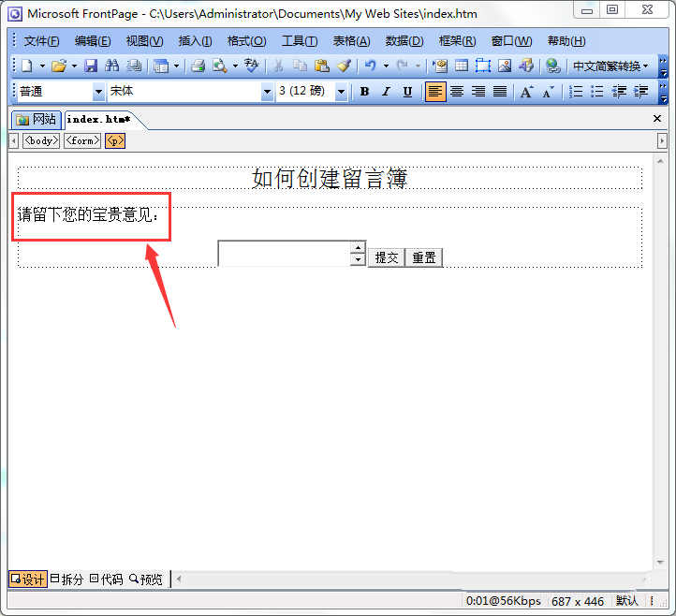Click the 提交 form button
The image size is (676, 616).
(x=387, y=257)
